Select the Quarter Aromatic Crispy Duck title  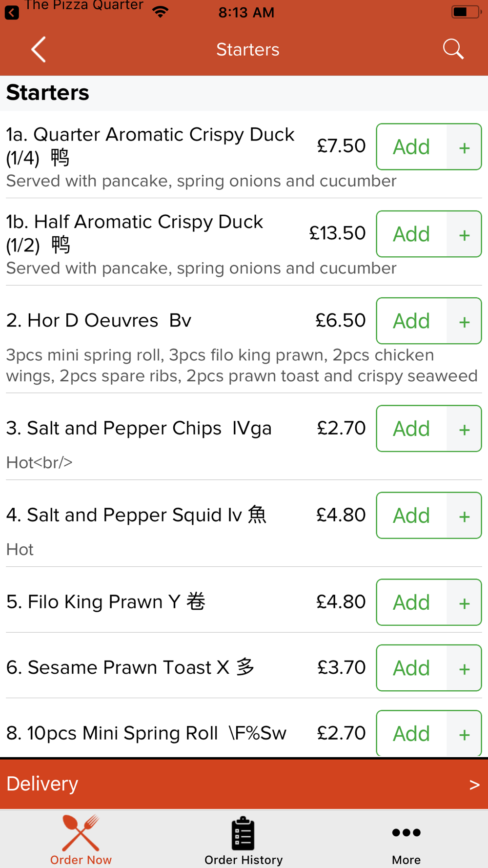[x=150, y=146]
